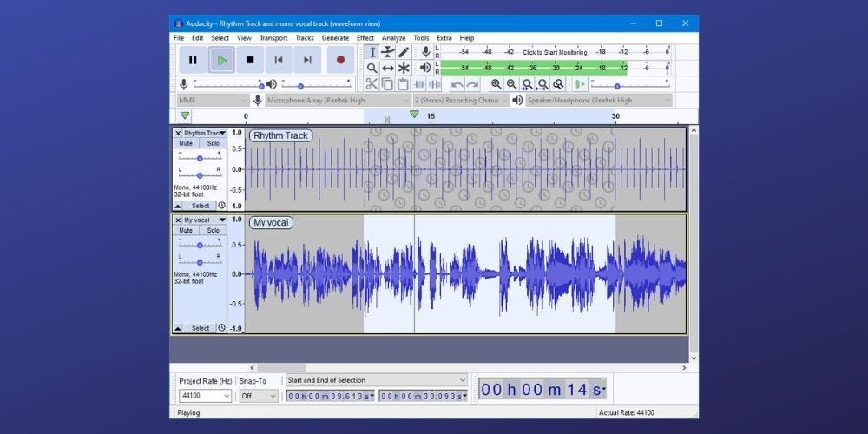Fit selection to width zoom icon
868x434 pixels.
527,84
